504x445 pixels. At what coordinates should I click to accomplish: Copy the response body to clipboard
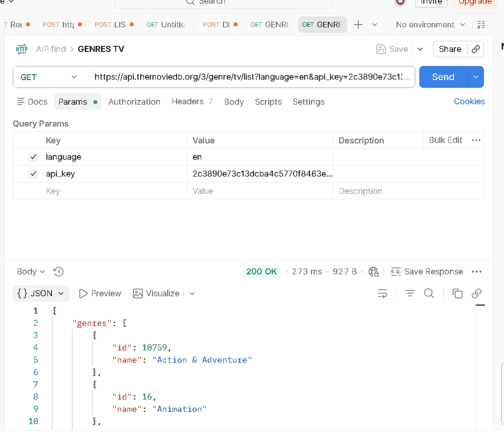click(457, 294)
